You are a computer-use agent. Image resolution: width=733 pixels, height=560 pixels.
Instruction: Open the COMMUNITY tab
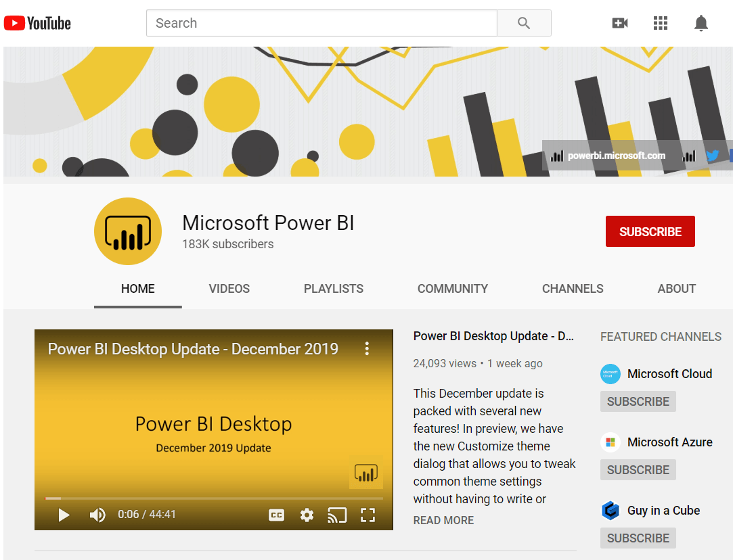pyautogui.click(x=452, y=289)
